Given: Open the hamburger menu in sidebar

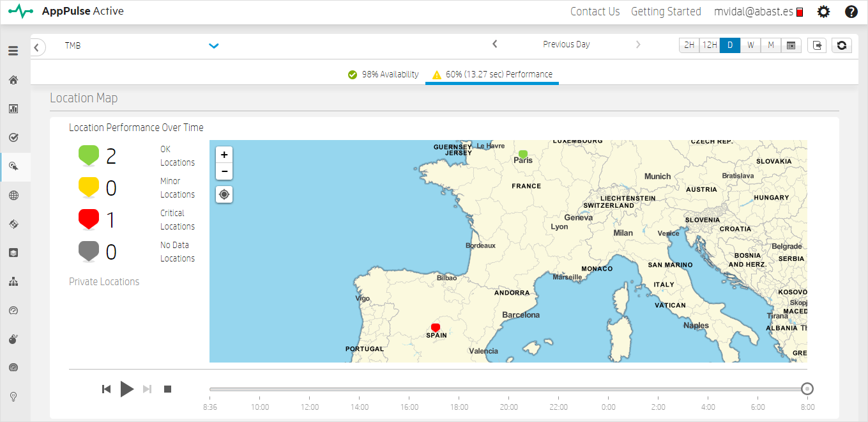Looking at the screenshot, I should pyautogui.click(x=13, y=51).
